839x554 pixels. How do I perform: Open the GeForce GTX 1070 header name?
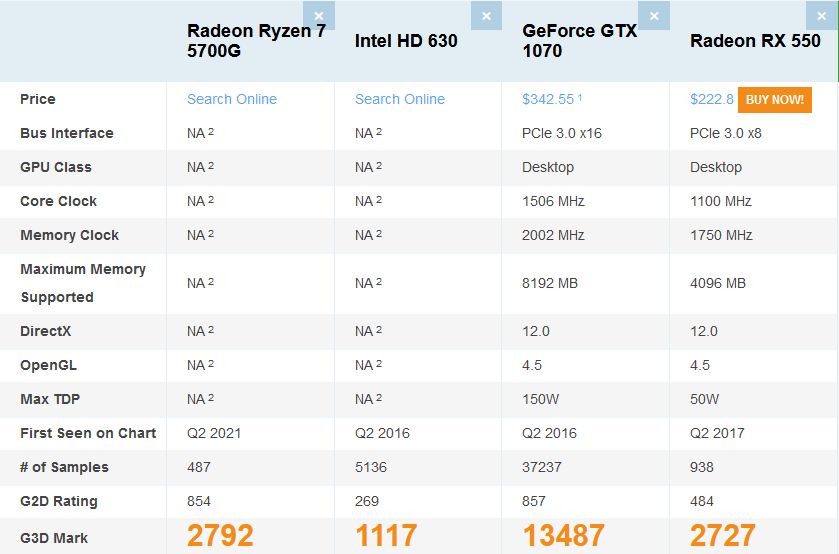coord(579,40)
